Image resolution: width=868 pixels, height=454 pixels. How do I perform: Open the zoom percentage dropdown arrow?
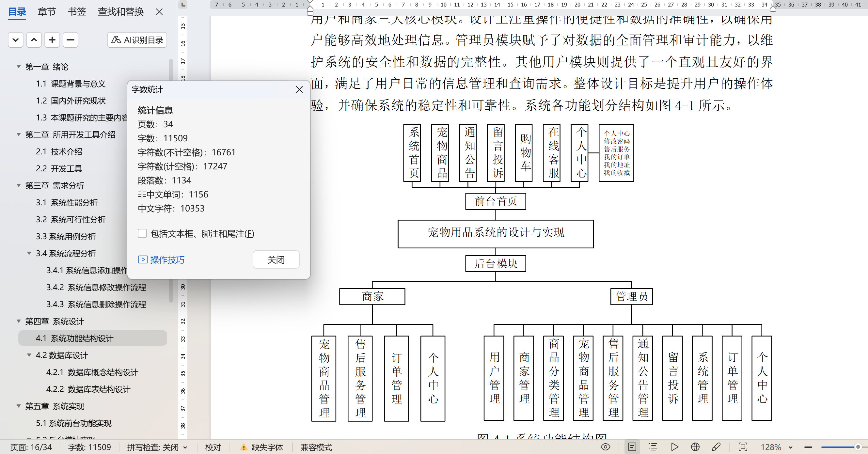pyautogui.click(x=790, y=447)
